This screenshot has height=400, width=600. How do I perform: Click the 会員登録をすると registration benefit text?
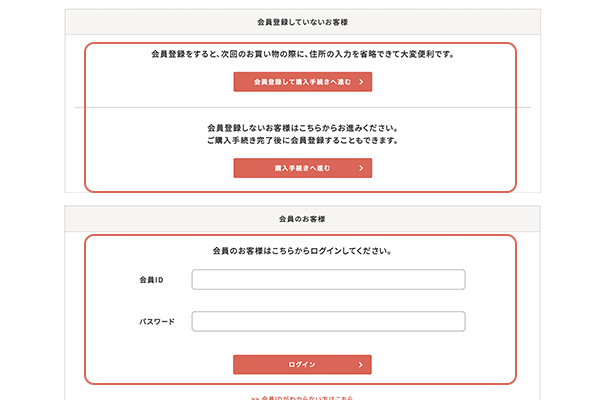click(302, 54)
